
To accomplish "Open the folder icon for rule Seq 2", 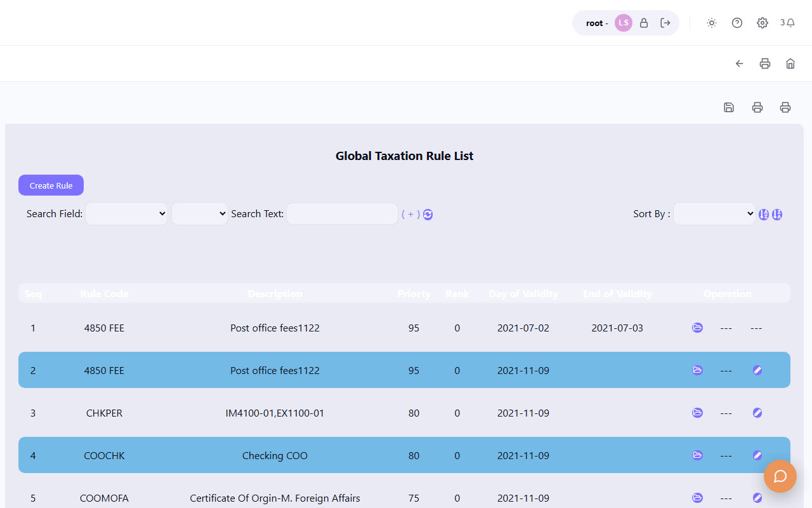I will pyautogui.click(x=697, y=370).
